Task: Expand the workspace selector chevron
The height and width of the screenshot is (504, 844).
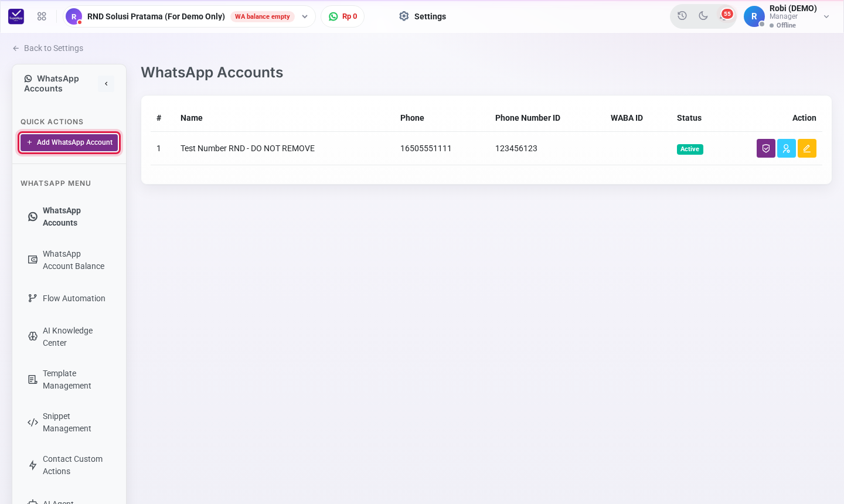Action: (x=305, y=16)
